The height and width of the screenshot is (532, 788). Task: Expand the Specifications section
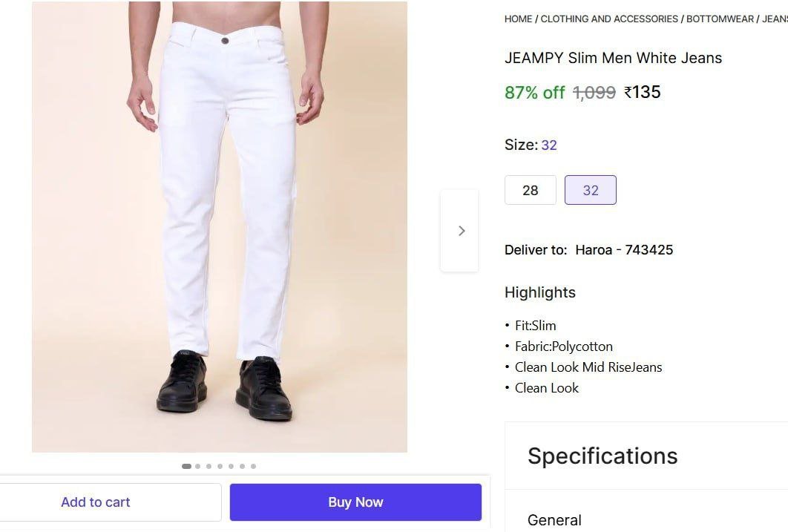[603, 456]
